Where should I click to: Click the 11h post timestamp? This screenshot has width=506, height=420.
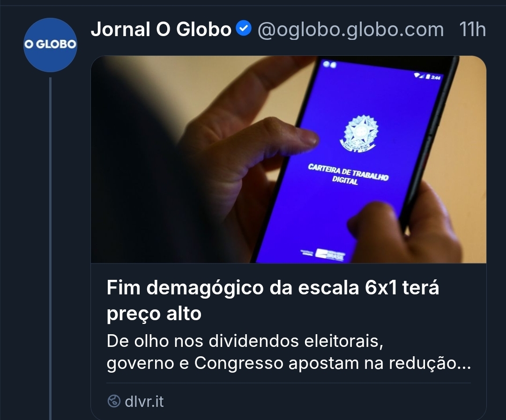[472, 30]
